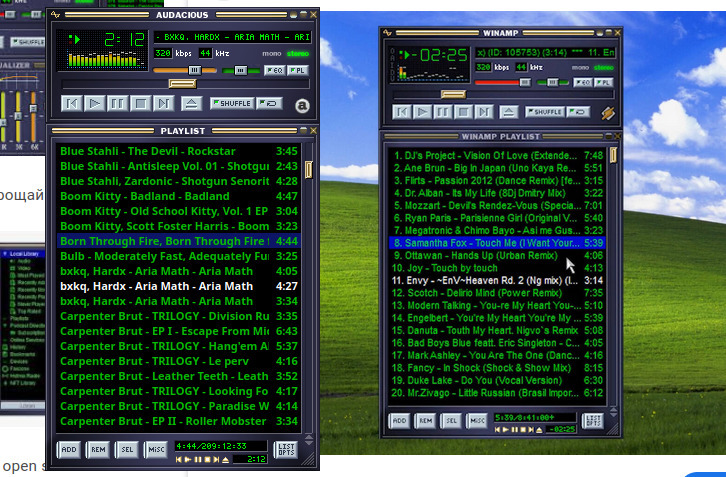Select 'Bulb - Moderately Fast' track
This screenshot has width=726, height=477.
pyautogui.click(x=178, y=256)
